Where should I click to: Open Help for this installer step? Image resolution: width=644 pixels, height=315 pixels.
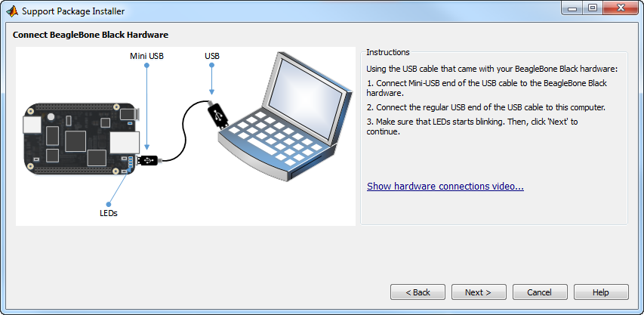tap(601, 292)
